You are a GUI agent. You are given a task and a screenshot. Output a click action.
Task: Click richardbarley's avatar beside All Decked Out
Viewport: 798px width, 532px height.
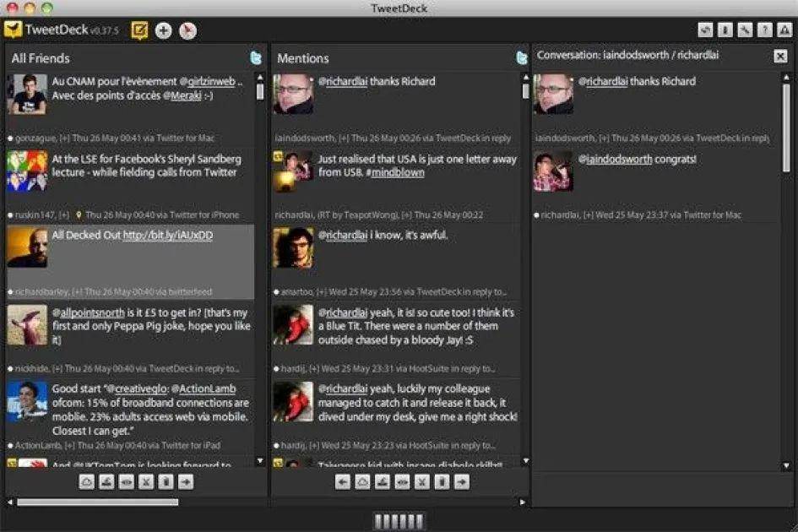[x=27, y=248]
